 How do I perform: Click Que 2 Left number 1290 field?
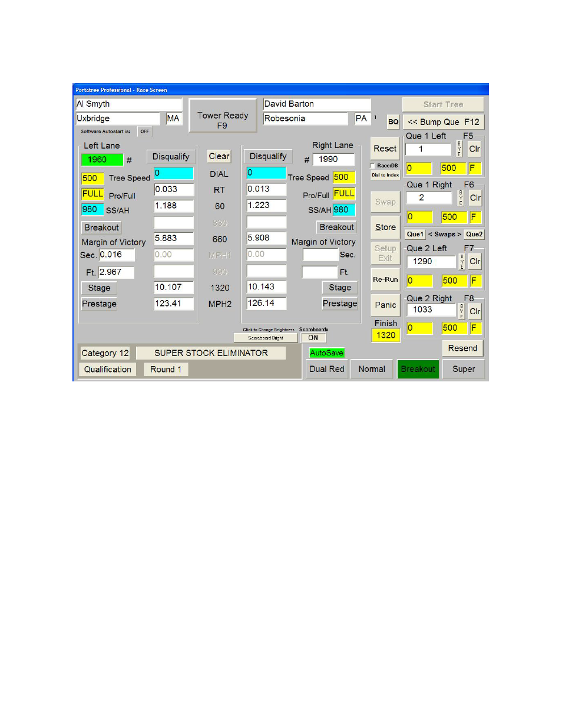(431, 261)
